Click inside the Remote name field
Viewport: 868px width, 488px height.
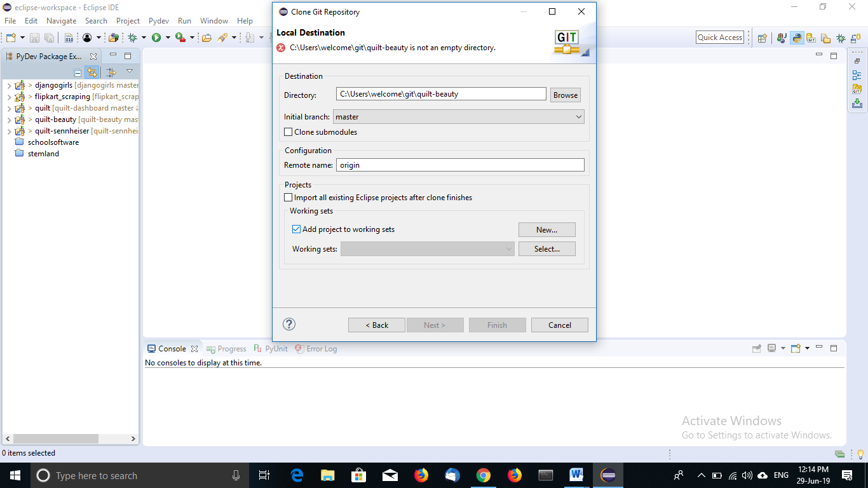[x=460, y=165]
